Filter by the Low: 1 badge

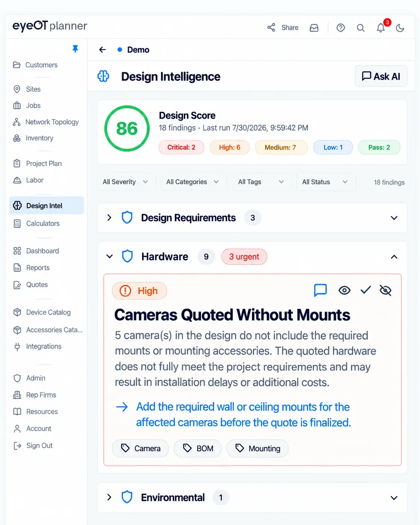tap(333, 147)
